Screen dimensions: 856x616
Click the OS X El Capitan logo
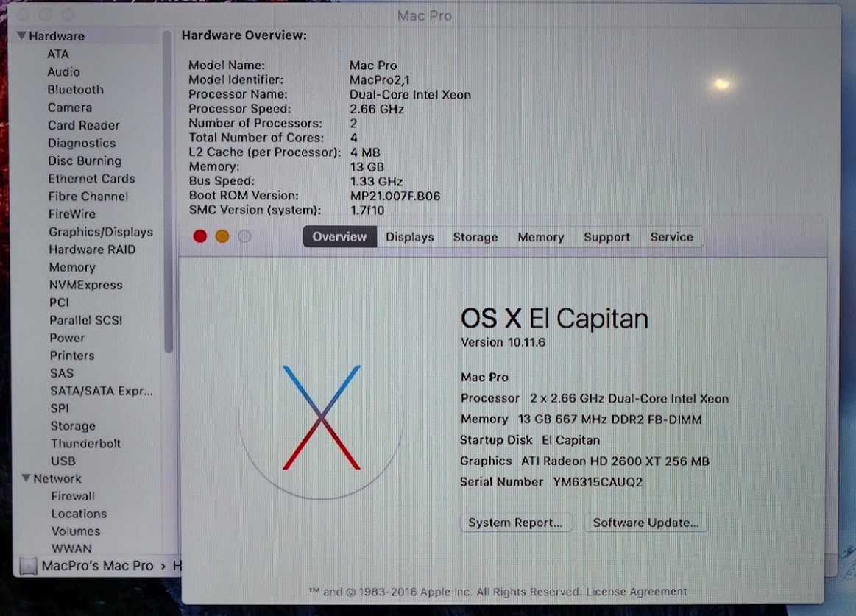(x=321, y=417)
